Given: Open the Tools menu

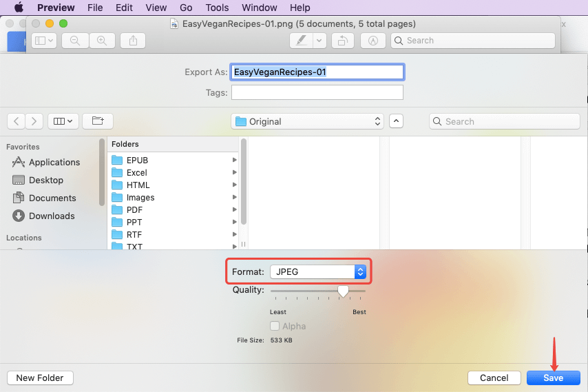Looking at the screenshot, I should 218,8.
